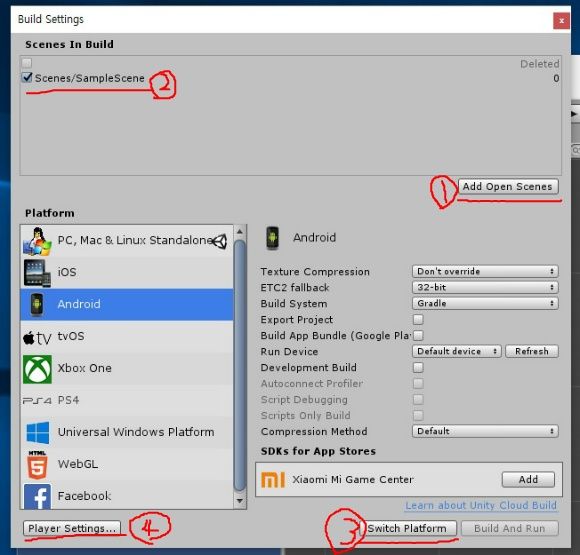Screen dimensions: 580x555
Task: Toggle the Autoconnect Profiler checkbox
Action: pyautogui.click(x=418, y=383)
